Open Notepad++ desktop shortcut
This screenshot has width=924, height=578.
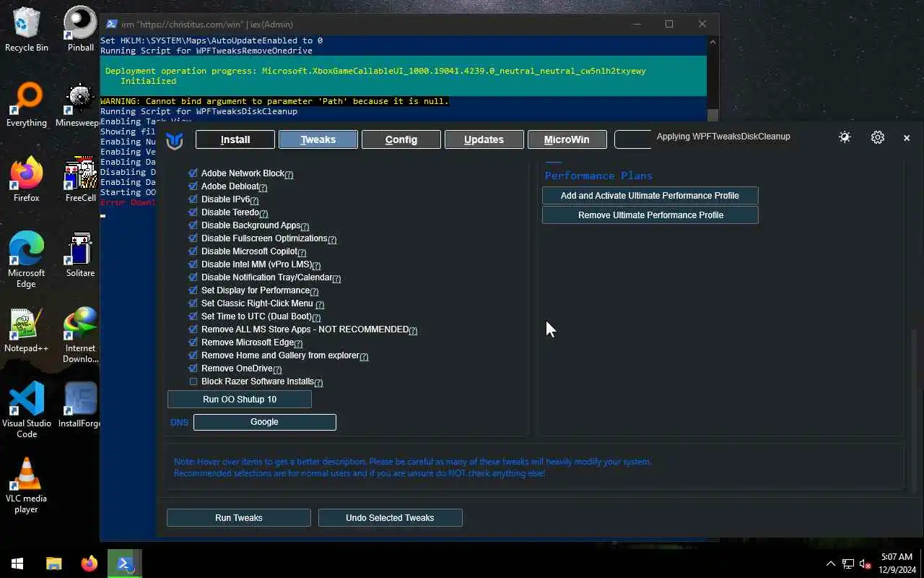(x=27, y=329)
